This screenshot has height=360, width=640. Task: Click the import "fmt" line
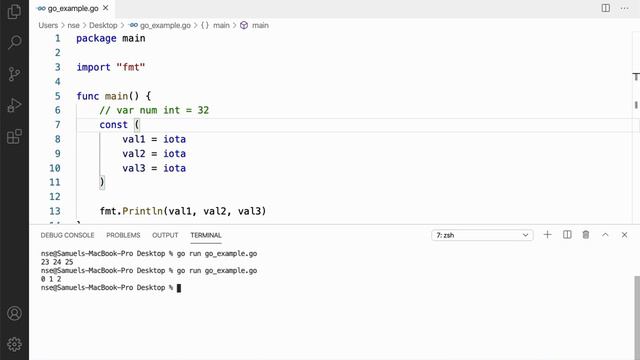pyautogui.click(x=111, y=67)
